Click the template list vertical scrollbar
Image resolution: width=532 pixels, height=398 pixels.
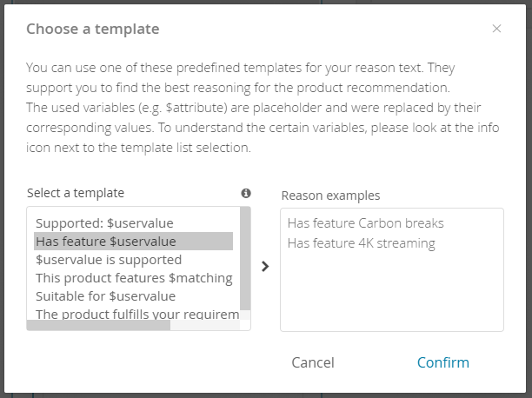coord(245,259)
